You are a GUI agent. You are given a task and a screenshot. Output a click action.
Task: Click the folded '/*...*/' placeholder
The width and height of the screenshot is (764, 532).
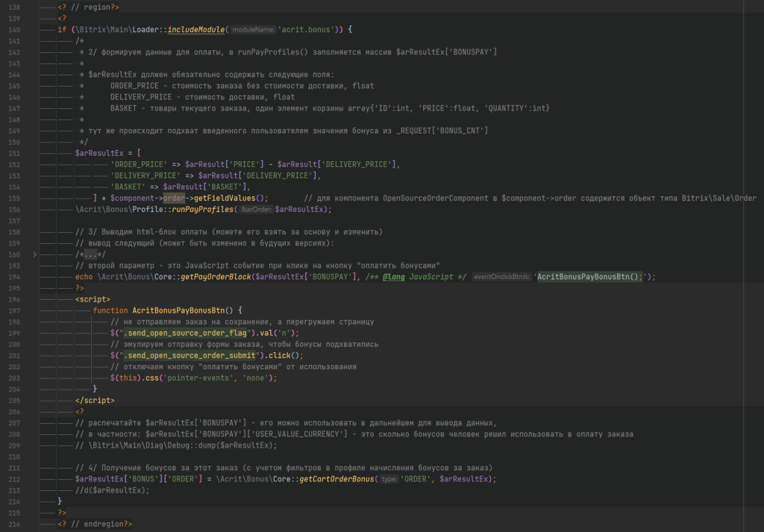90,254
